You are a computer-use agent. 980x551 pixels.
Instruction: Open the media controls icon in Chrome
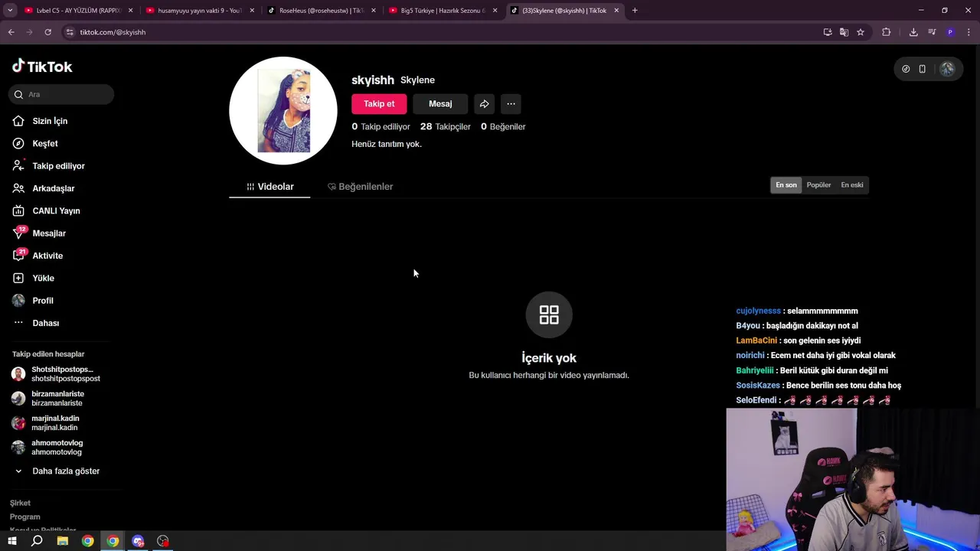pyautogui.click(x=932, y=32)
